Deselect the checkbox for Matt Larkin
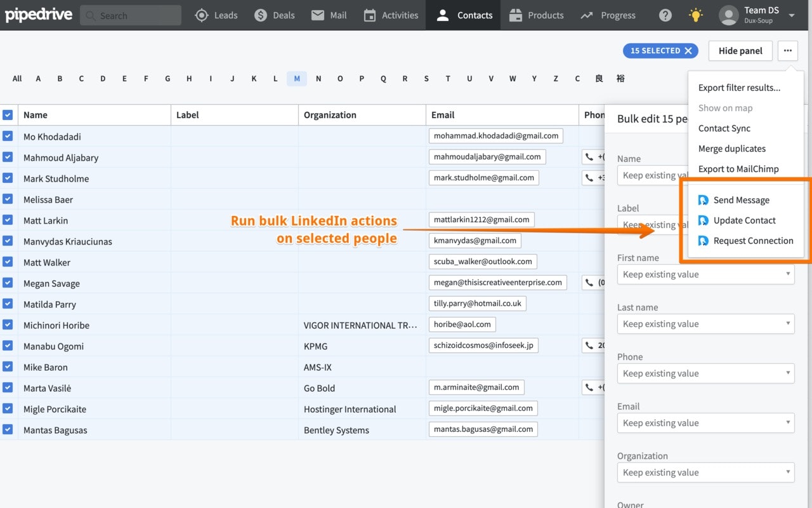The height and width of the screenshot is (508, 812). pyautogui.click(x=8, y=220)
